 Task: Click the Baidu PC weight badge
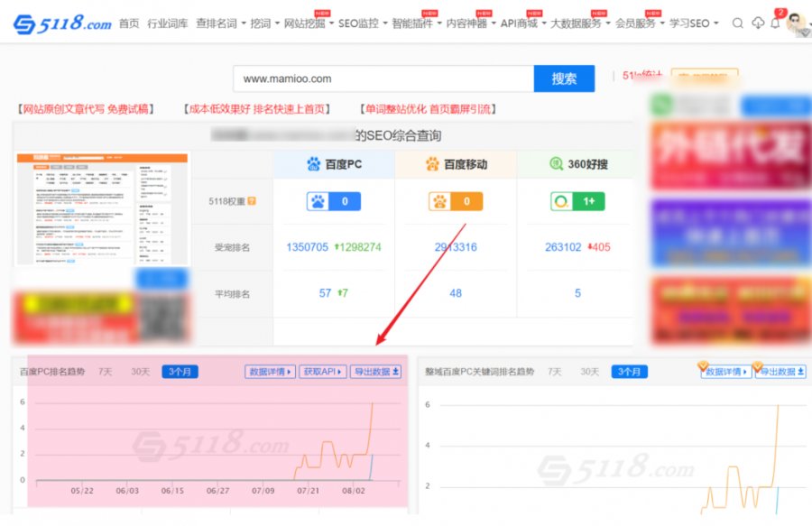pos(334,201)
